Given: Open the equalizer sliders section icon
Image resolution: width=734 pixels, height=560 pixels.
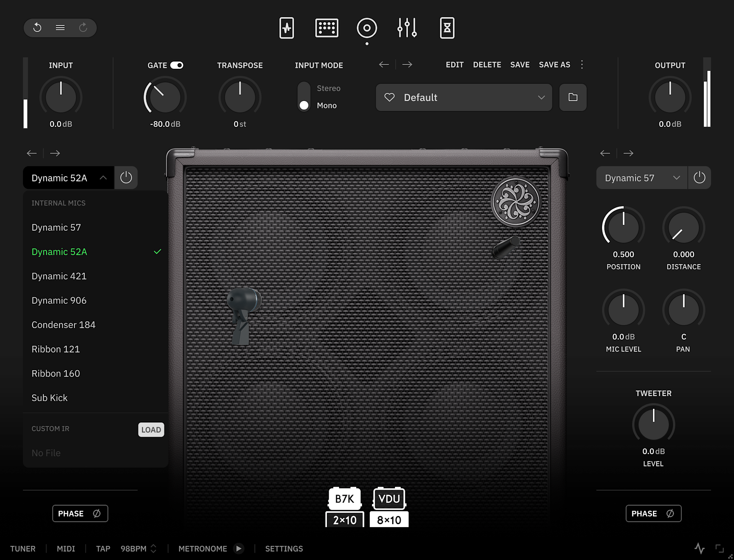Looking at the screenshot, I should (407, 28).
